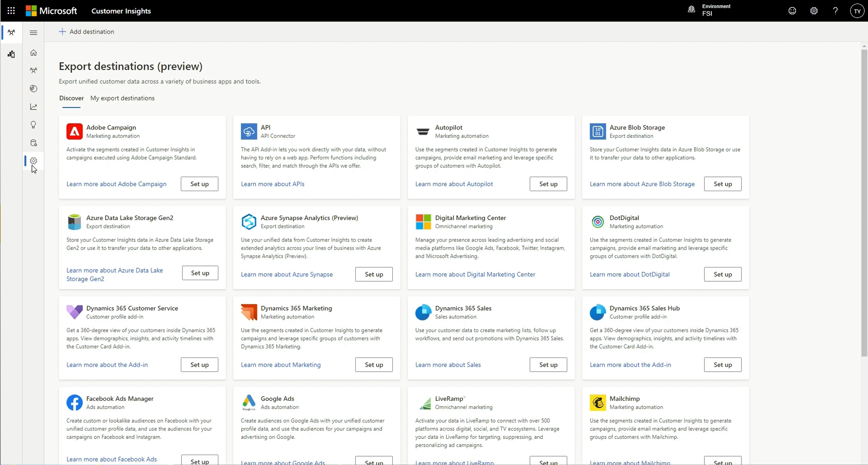Open the Microsoft app launcher grid
Viewport: 868px width, 465px height.
point(11,11)
